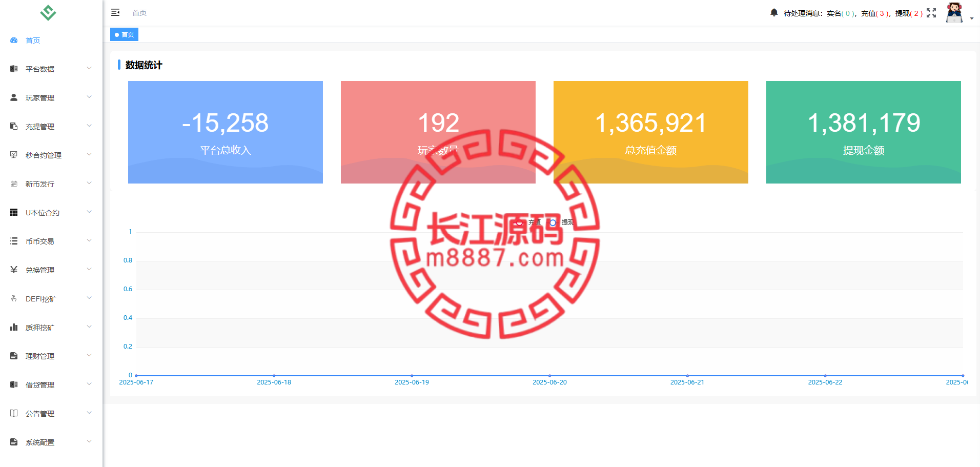Screen dimensions: 980x467
Task: Open the 系统配置 menu label
Action: [x=40, y=442]
